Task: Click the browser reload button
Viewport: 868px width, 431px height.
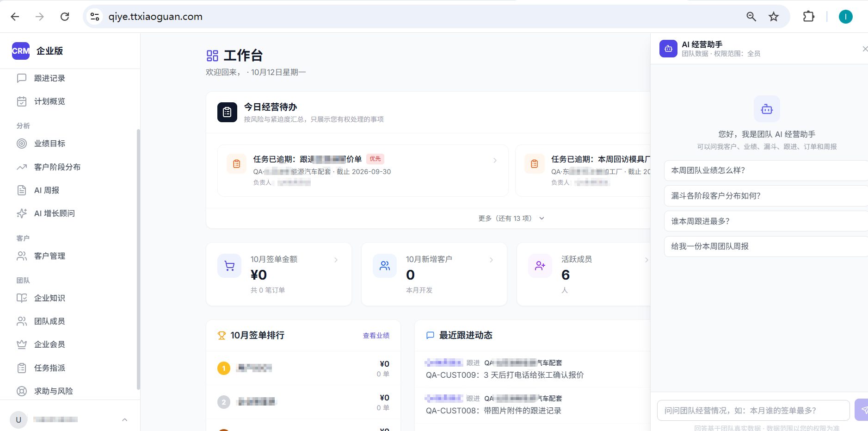Action: point(65,17)
